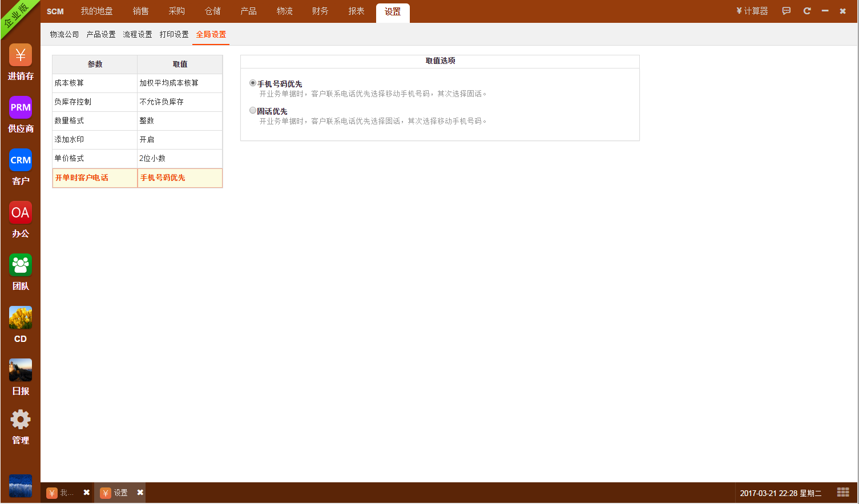The height and width of the screenshot is (504, 859).
Task: Open the 团队 team module icon
Action: coord(21,265)
